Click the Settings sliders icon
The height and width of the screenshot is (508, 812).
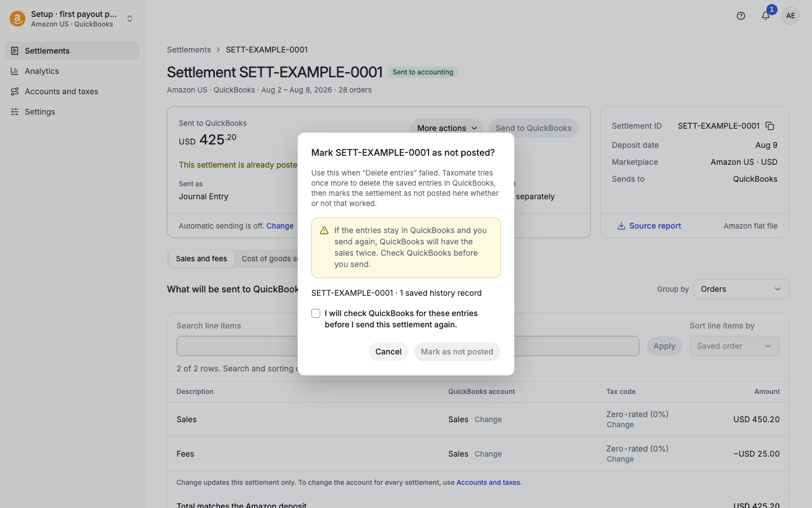coord(15,112)
